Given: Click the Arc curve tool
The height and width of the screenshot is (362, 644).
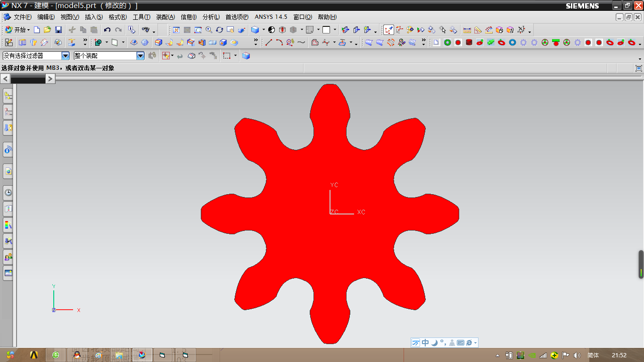Looking at the screenshot, I should point(279,42).
